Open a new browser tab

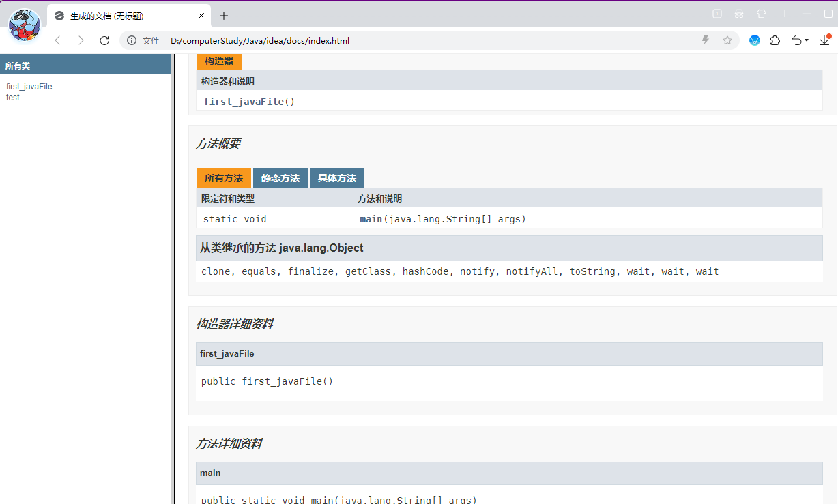point(223,14)
